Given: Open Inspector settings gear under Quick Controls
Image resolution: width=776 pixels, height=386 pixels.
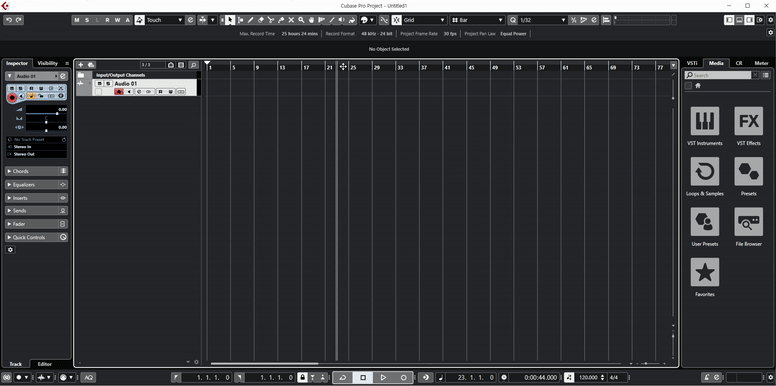Looking at the screenshot, I should pyautogui.click(x=10, y=250).
